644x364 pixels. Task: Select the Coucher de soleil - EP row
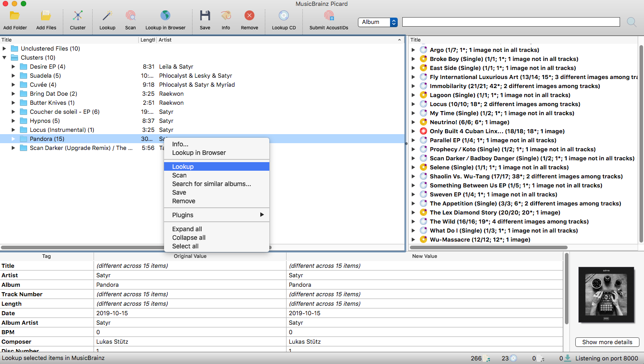(x=202, y=112)
